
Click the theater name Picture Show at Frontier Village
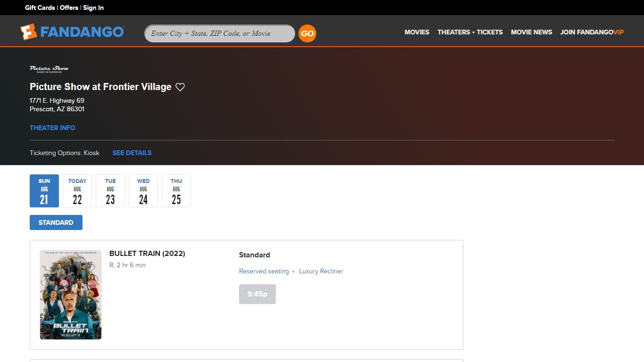(100, 87)
